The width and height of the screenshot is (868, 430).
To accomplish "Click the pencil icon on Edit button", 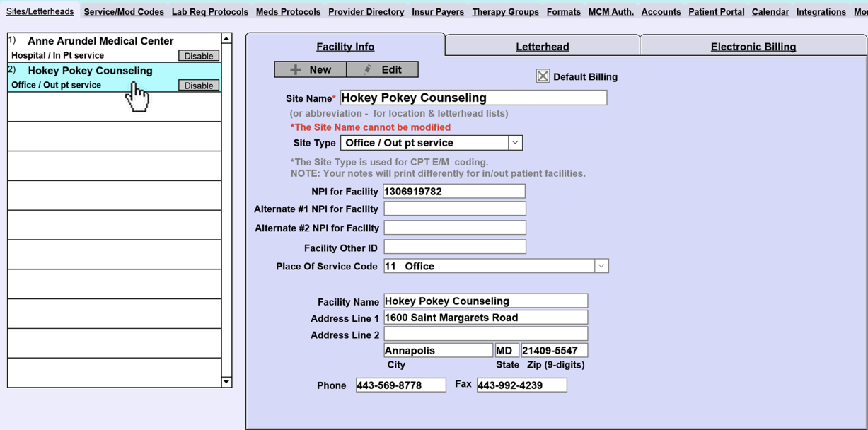I will click(367, 69).
